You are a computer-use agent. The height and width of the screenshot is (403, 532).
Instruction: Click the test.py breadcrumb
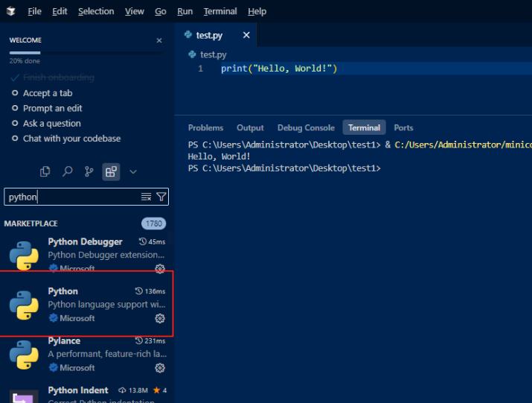[213, 54]
